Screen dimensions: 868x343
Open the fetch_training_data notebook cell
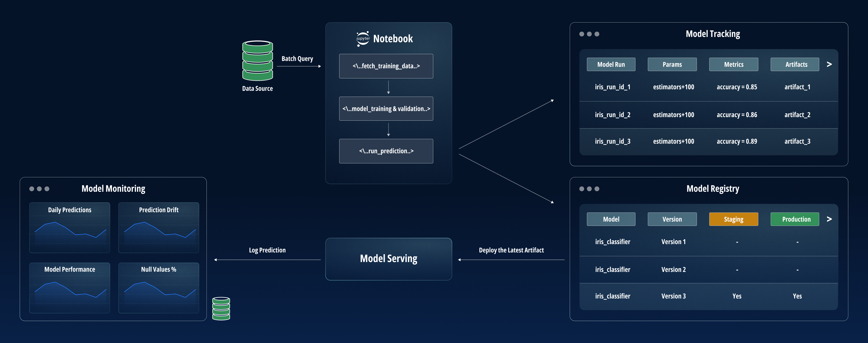[386, 66]
